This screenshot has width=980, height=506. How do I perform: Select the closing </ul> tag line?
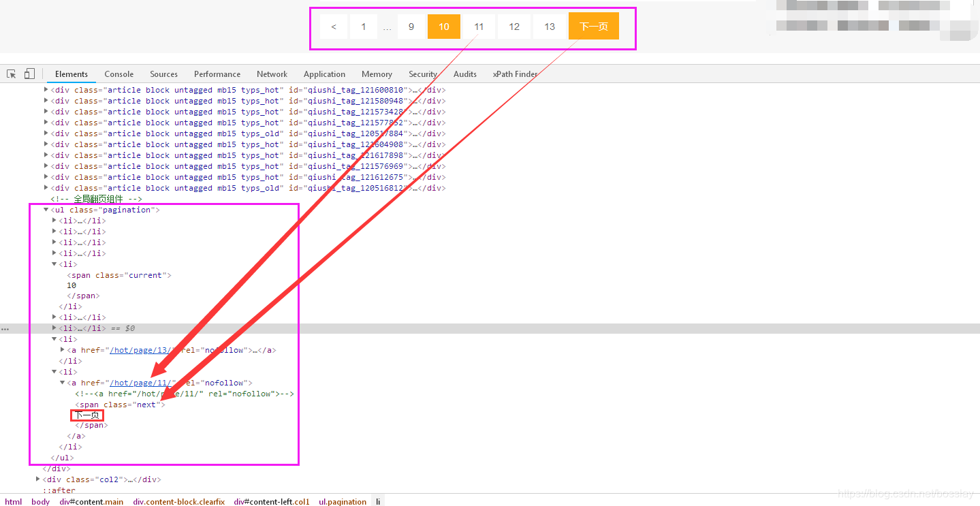click(x=62, y=458)
